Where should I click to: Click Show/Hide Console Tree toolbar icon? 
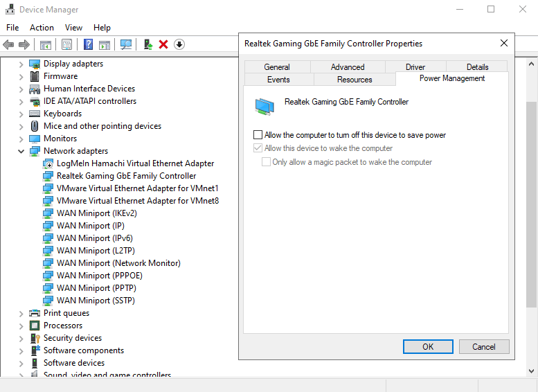click(x=45, y=44)
